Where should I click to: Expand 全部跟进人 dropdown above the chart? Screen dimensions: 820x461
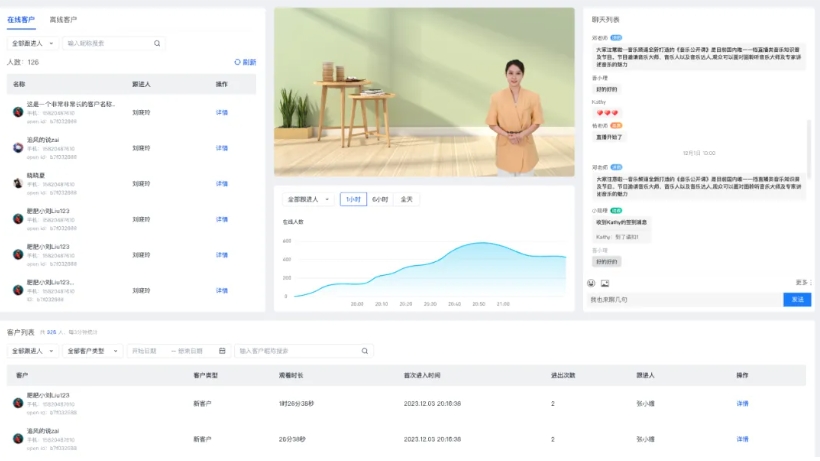[308, 199]
